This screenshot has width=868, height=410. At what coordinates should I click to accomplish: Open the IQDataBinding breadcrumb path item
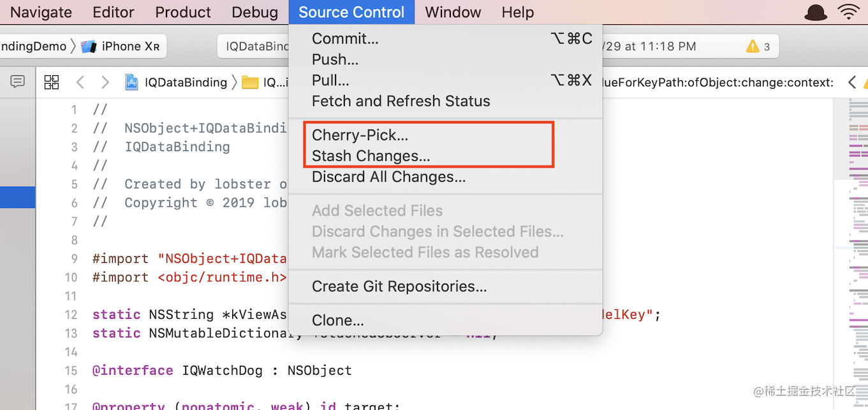point(186,82)
